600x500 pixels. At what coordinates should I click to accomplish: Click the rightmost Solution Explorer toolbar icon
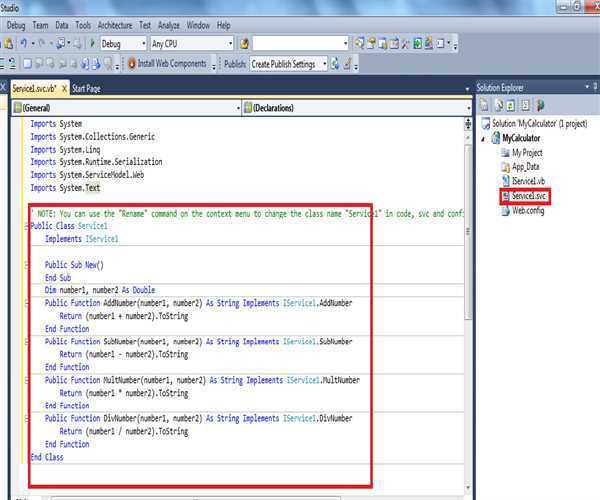(540, 105)
